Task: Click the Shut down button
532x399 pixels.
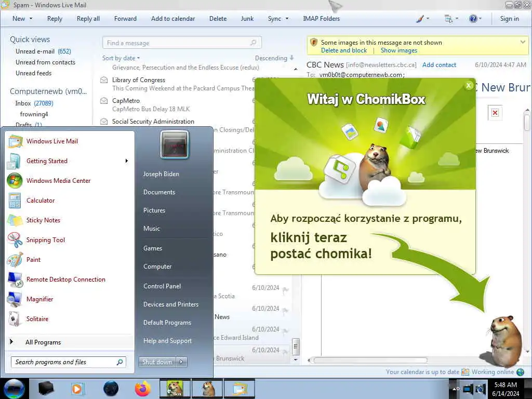Action: 157,362
